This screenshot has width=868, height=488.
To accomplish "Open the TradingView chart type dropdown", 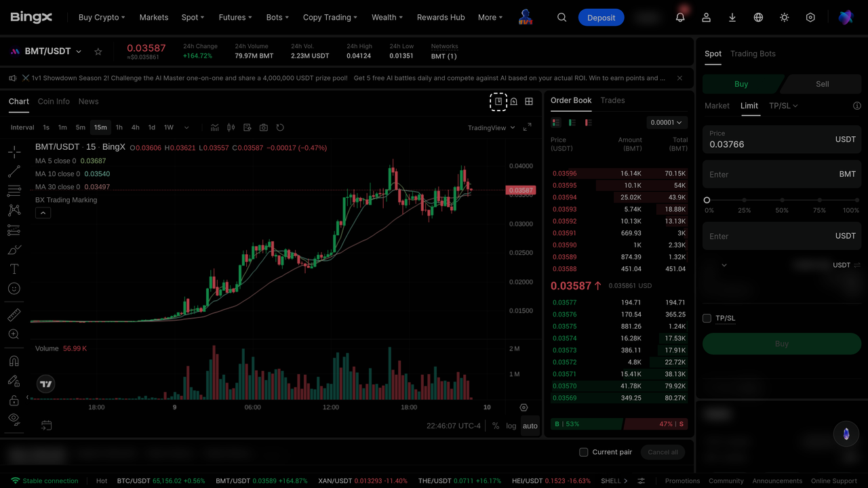I will click(x=492, y=127).
